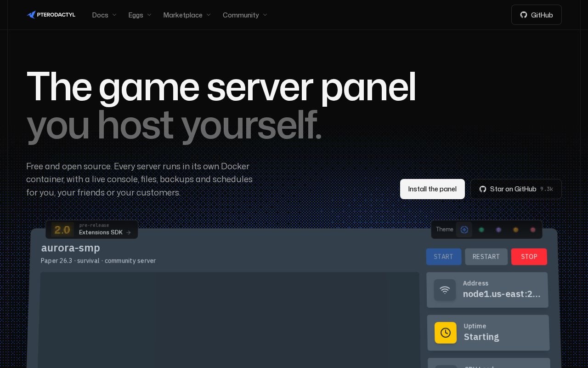Click the RESTART server button
This screenshot has width=588, height=368.
(486, 257)
